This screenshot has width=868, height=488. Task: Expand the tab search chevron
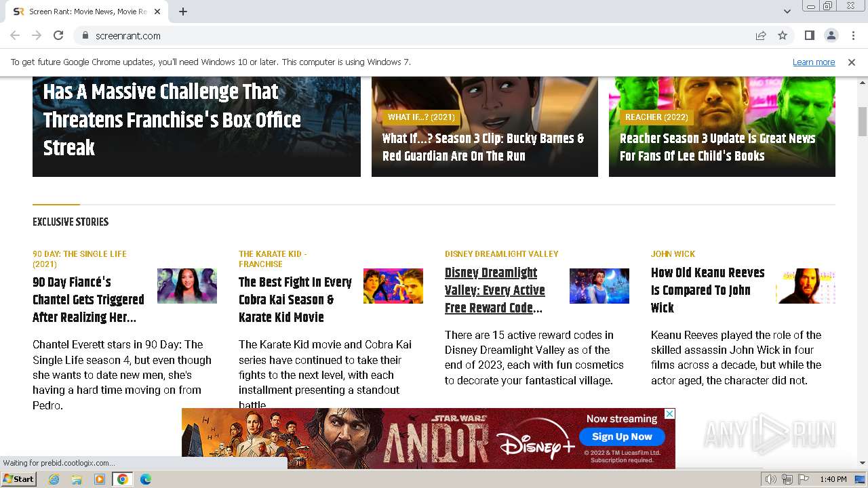787,12
